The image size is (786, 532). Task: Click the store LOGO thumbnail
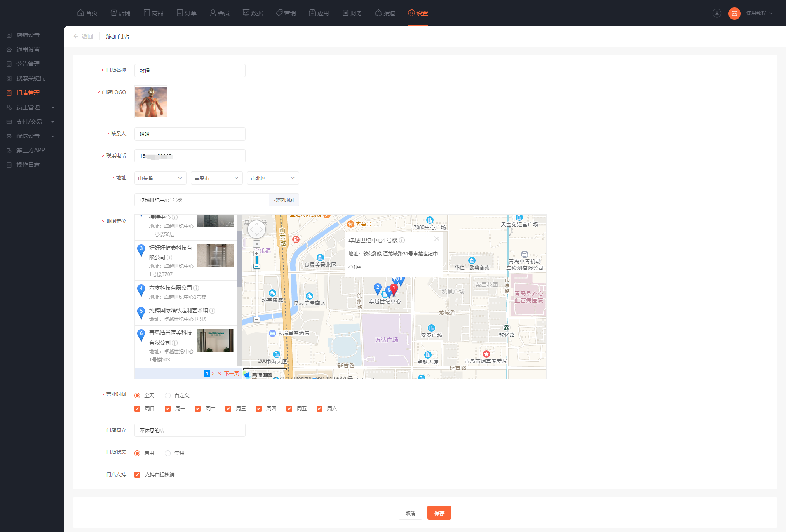[151, 101]
